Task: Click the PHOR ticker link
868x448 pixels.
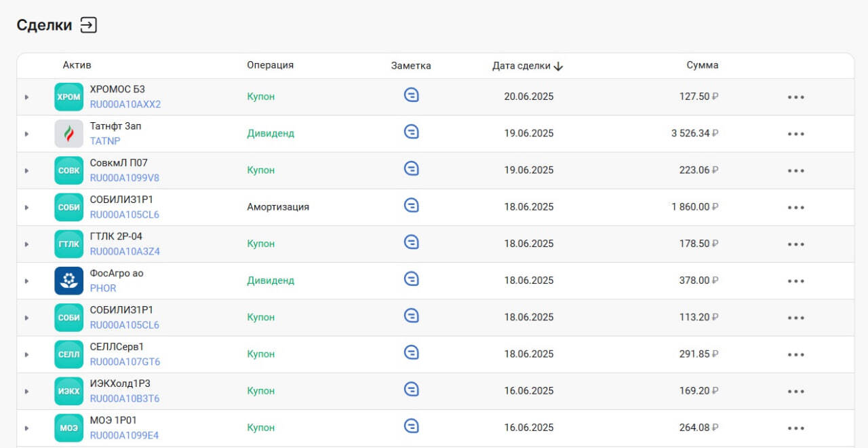Action: click(103, 288)
